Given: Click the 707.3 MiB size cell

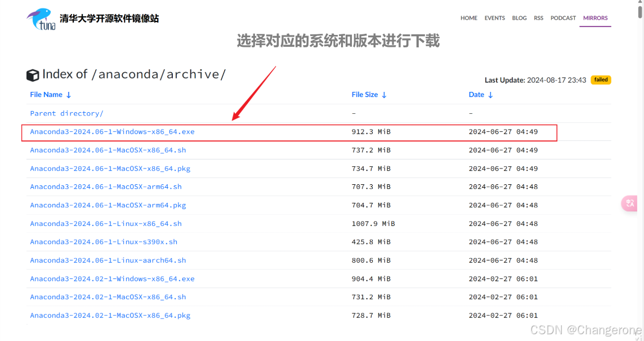Looking at the screenshot, I should (371, 187).
